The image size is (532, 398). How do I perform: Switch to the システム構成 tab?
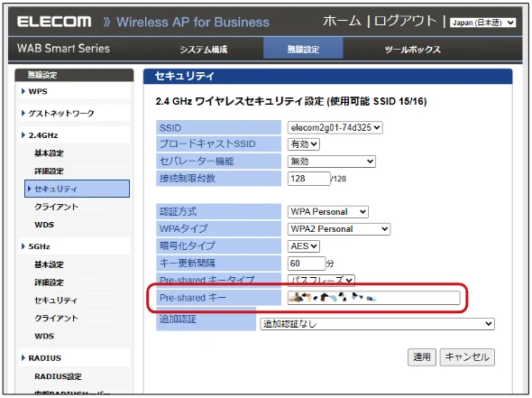point(203,50)
